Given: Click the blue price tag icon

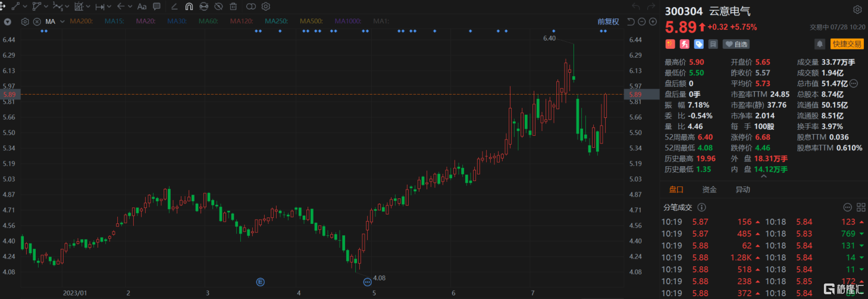Looking at the screenshot, I should point(699,43).
